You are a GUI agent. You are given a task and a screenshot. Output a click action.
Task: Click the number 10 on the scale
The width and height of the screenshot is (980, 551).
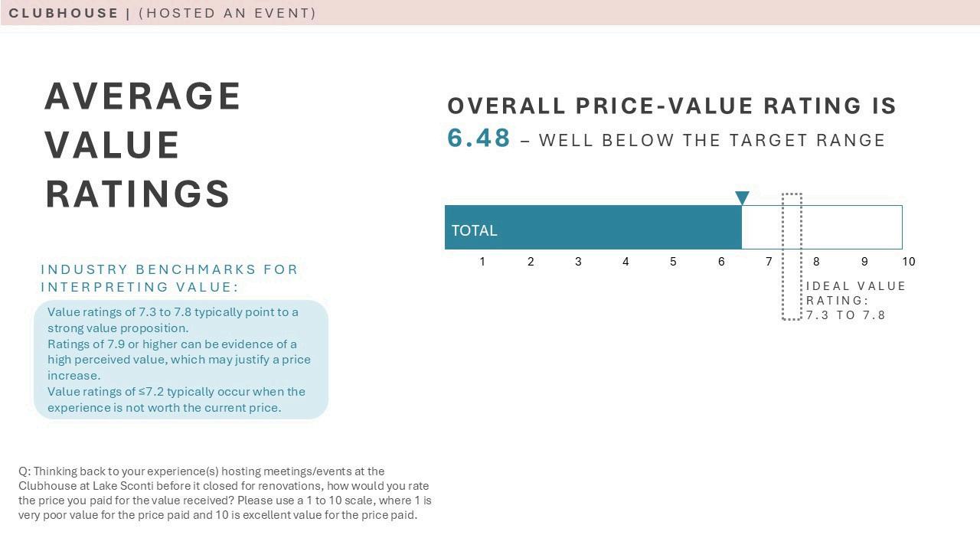[x=908, y=262]
